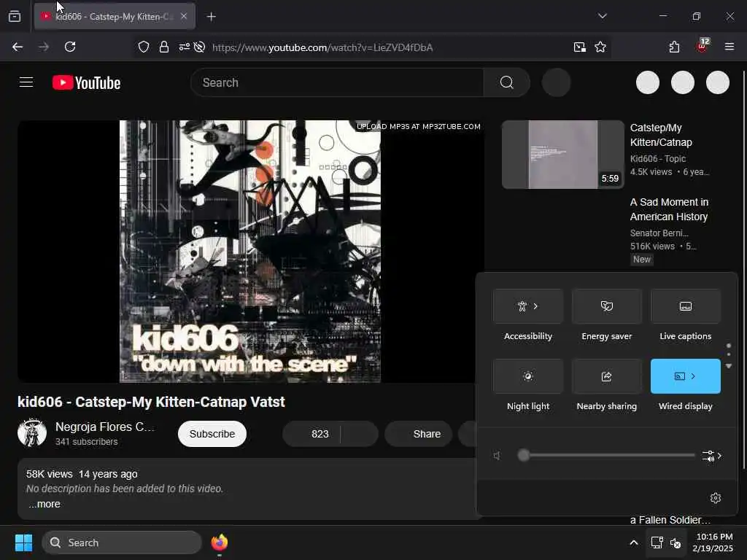Go back to the previous page
This screenshot has width=747, height=560.
coord(18,47)
